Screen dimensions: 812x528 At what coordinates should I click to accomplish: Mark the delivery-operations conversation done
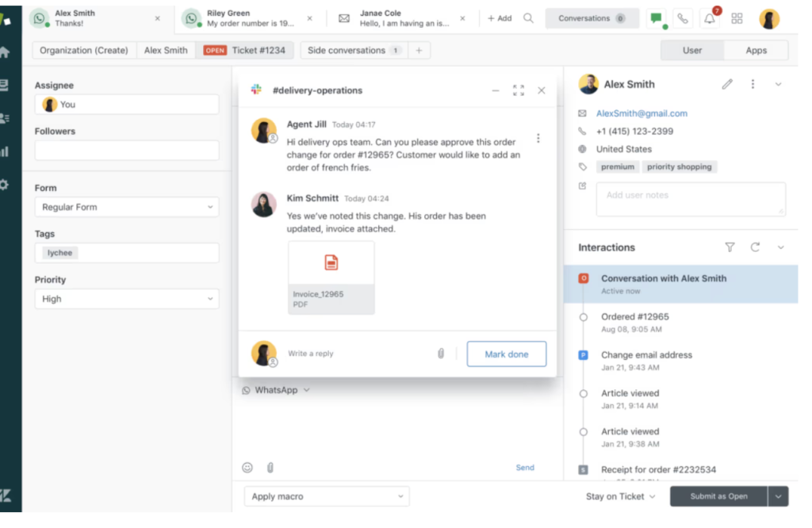(x=507, y=354)
